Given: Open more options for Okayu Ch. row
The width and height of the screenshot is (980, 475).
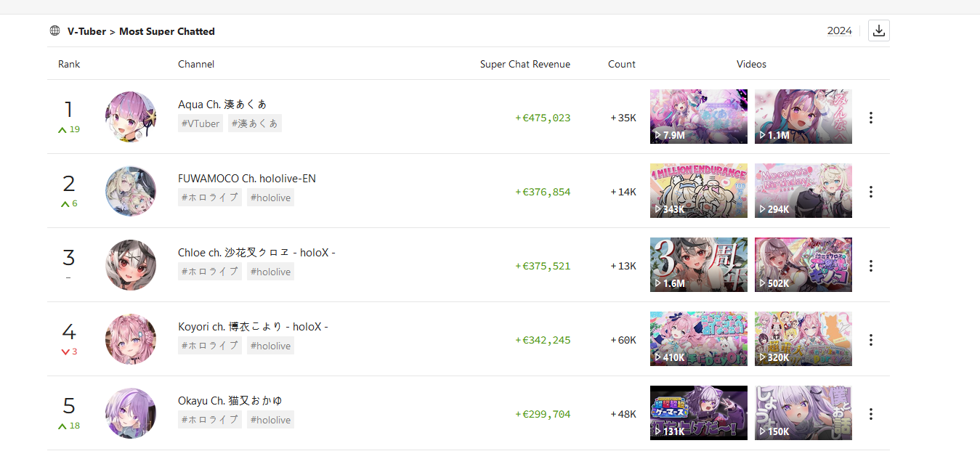Looking at the screenshot, I should pos(870,414).
